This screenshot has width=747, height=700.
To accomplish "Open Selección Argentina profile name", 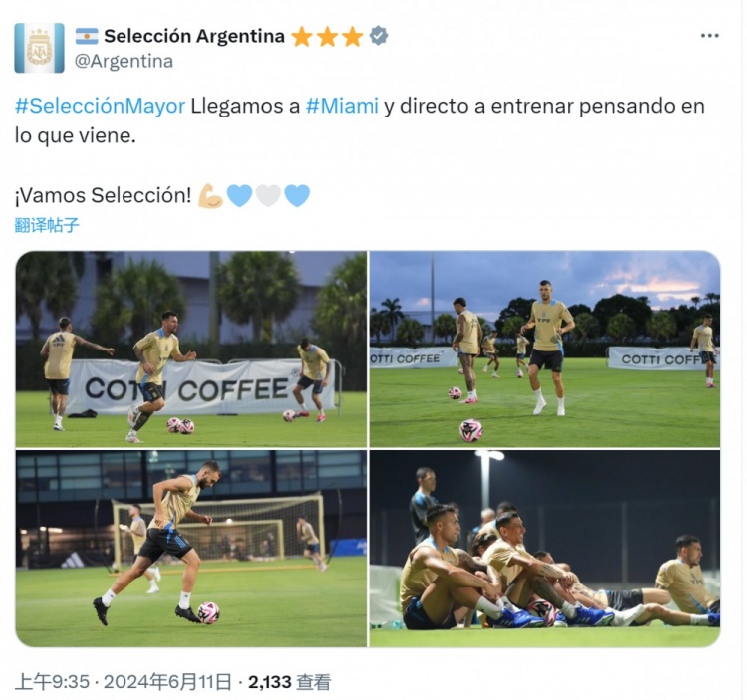I will pos(194,36).
